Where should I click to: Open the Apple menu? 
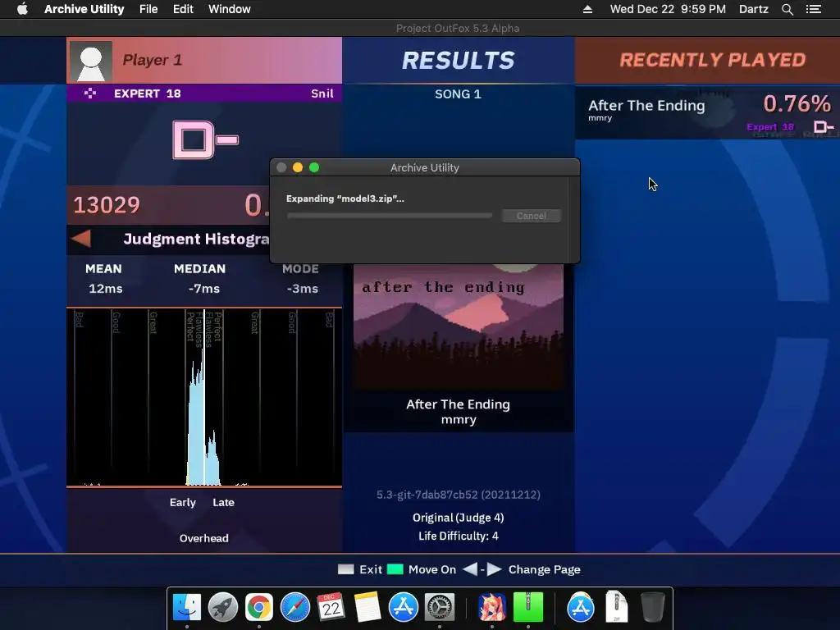click(x=22, y=9)
